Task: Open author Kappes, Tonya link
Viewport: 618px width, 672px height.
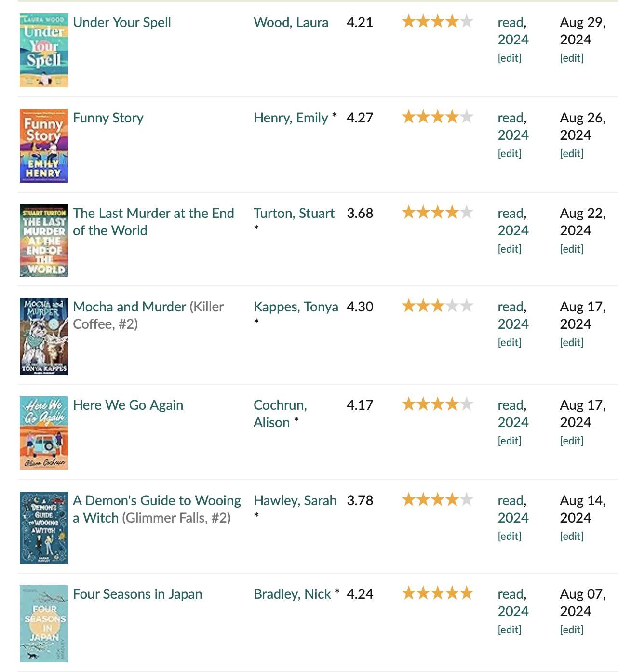Action: 296,307
